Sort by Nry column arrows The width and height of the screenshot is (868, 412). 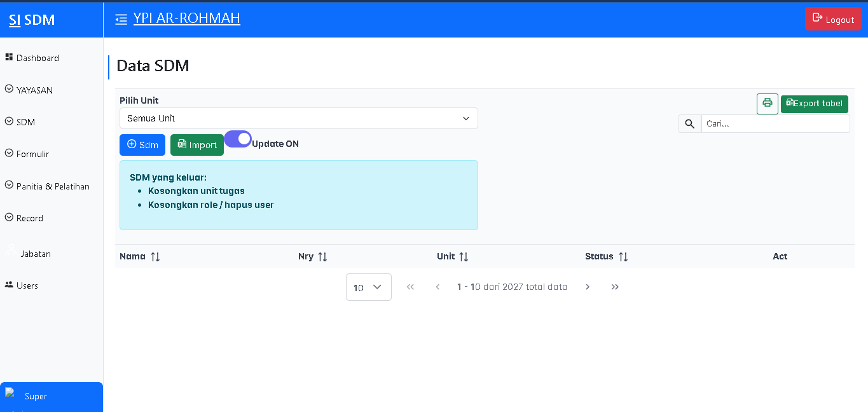coord(322,257)
